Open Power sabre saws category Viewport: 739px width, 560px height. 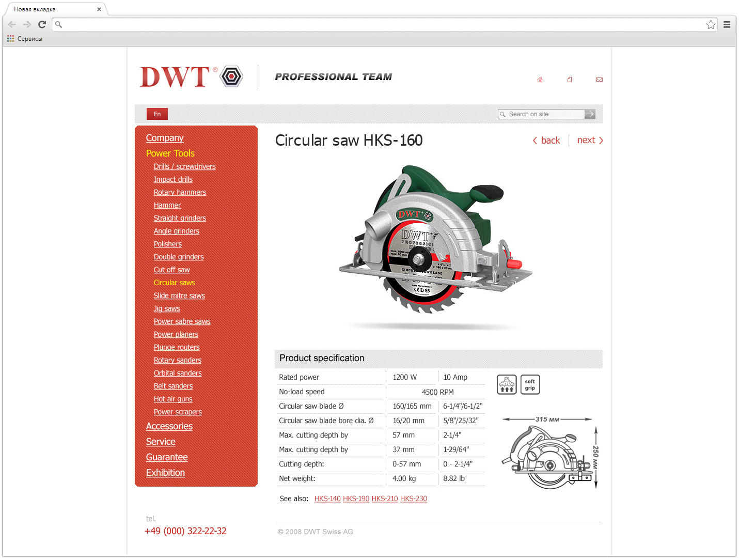(x=182, y=321)
